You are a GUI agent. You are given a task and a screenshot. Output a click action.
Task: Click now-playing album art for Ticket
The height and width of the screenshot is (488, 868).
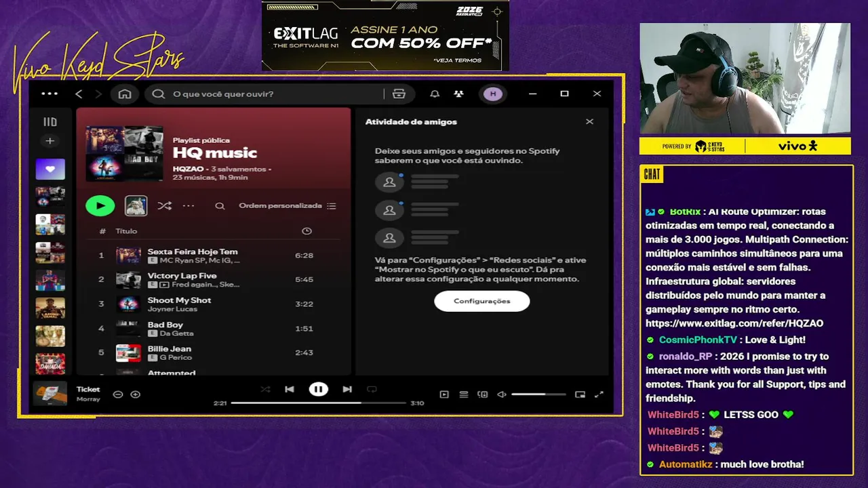[x=50, y=394]
